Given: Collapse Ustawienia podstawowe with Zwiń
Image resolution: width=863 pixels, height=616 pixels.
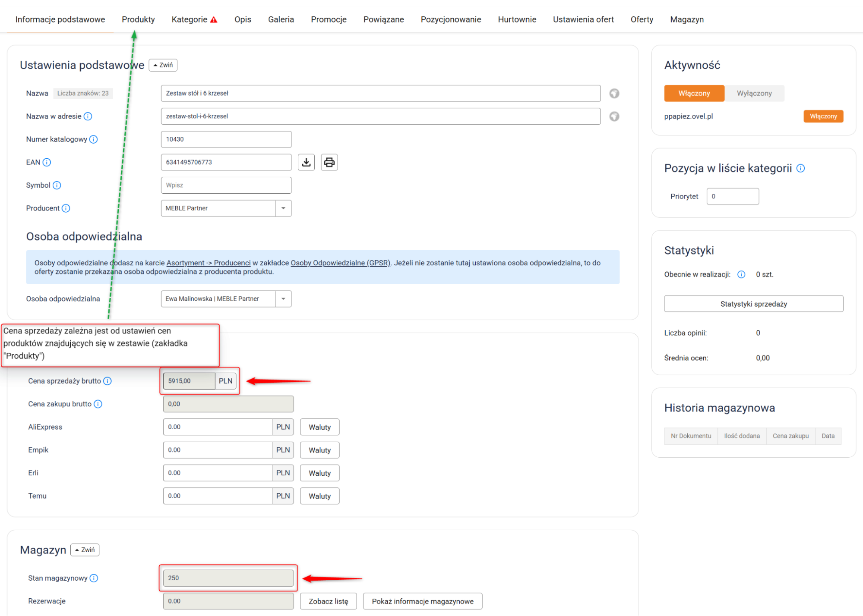Looking at the screenshot, I should tap(163, 65).
